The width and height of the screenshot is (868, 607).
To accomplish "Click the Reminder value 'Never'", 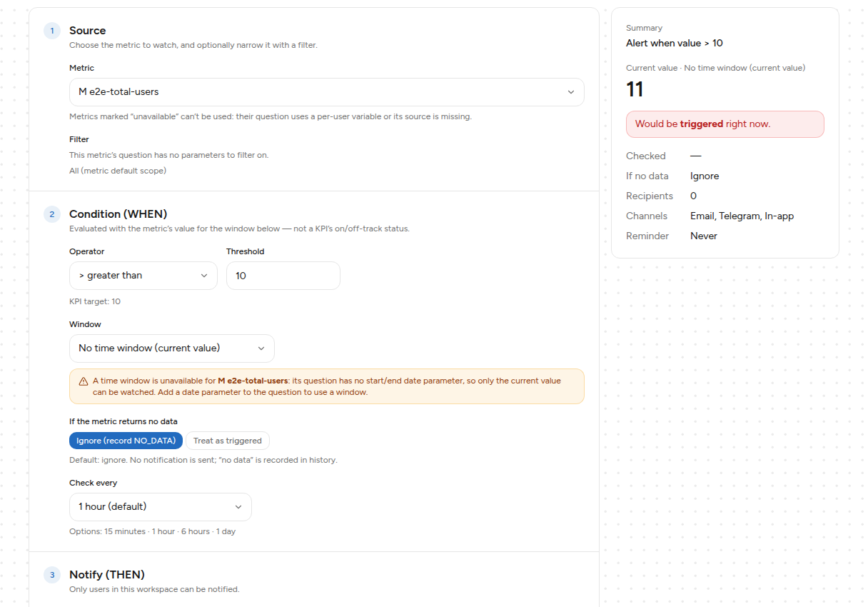I will (x=704, y=236).
